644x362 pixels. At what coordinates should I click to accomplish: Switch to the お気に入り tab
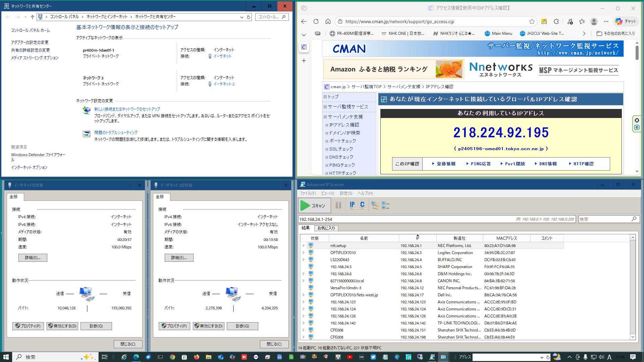pos(326,228)
